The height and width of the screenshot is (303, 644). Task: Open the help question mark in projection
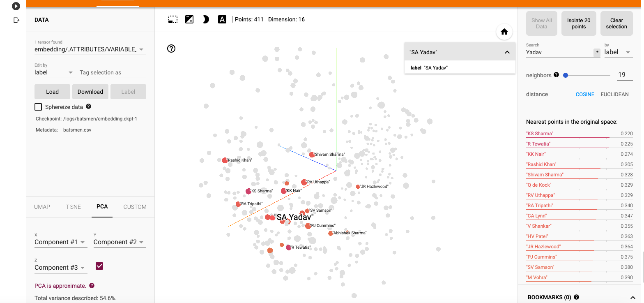(x=172, y=49)
